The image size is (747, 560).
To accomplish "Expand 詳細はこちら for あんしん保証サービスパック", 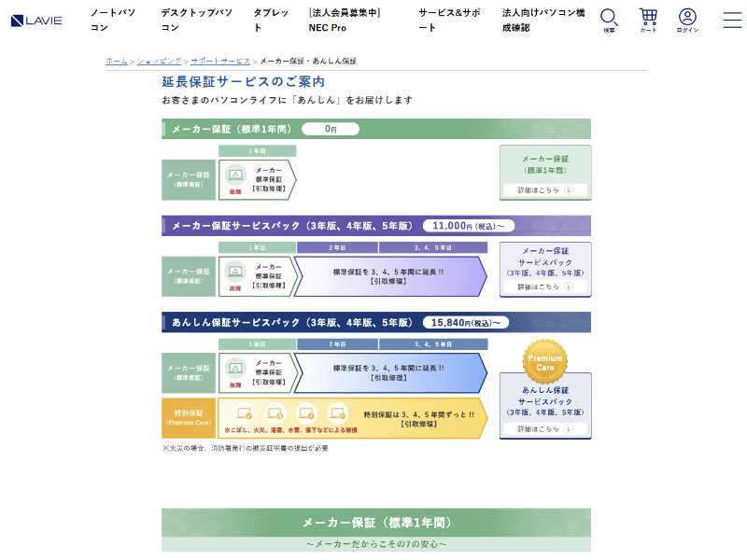I will click(x=545, y=428).
